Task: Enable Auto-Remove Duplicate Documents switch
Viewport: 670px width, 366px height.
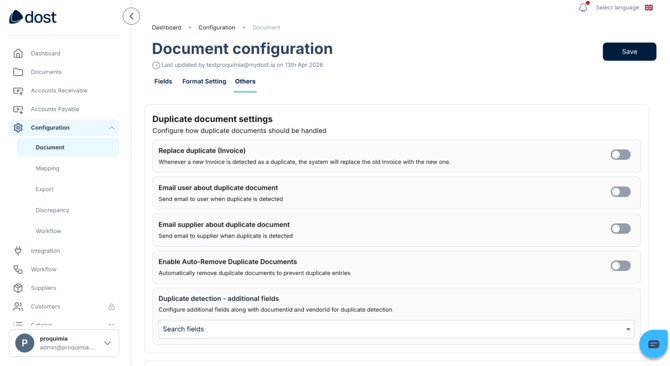Action: (x=620, y=266)
